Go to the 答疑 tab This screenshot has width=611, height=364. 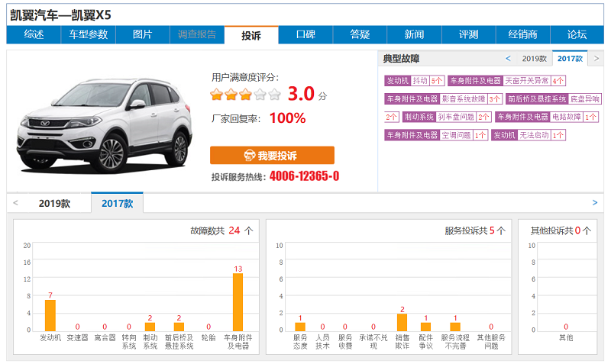coord(360,34)
